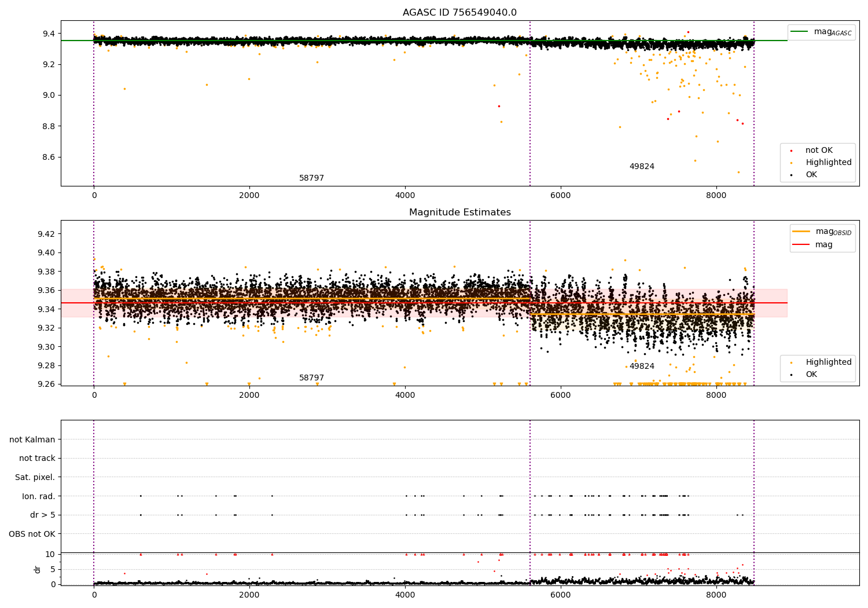
Task: Click "58797" annotation in Magnitude Estimates plot
Action: click(311, 378)
